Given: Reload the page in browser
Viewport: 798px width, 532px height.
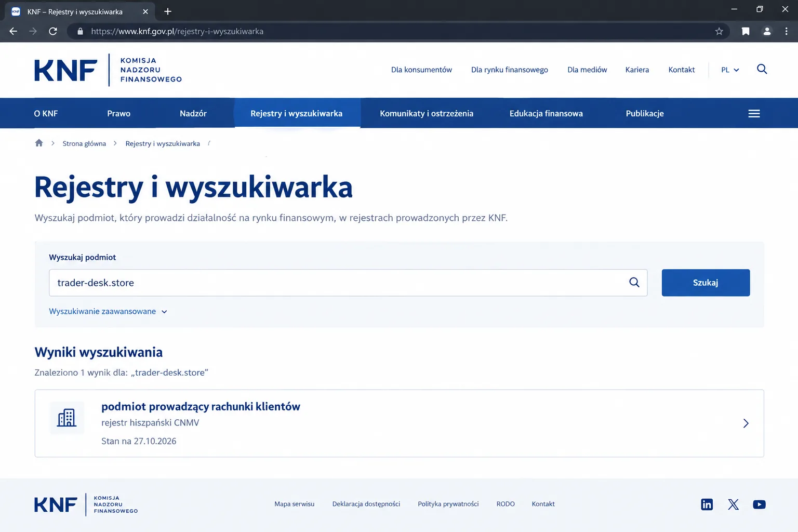Looking at the screenshot, I should coord(53,31).
